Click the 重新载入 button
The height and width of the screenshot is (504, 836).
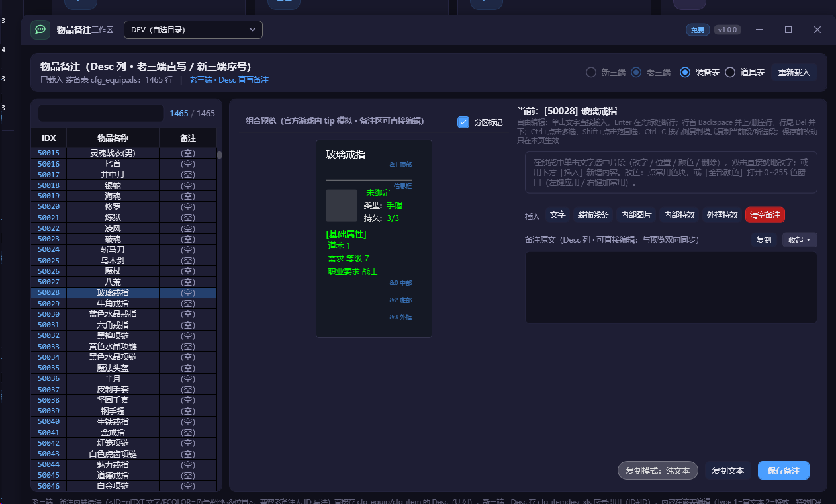(794, 73)
